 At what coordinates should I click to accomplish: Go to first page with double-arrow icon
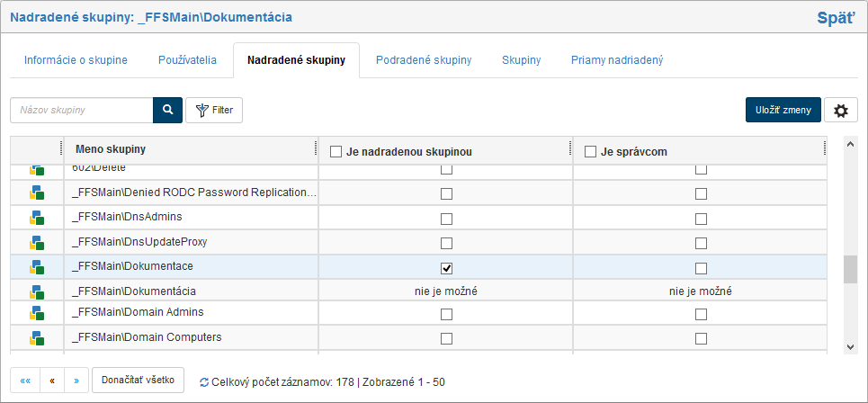pos(25,381)
